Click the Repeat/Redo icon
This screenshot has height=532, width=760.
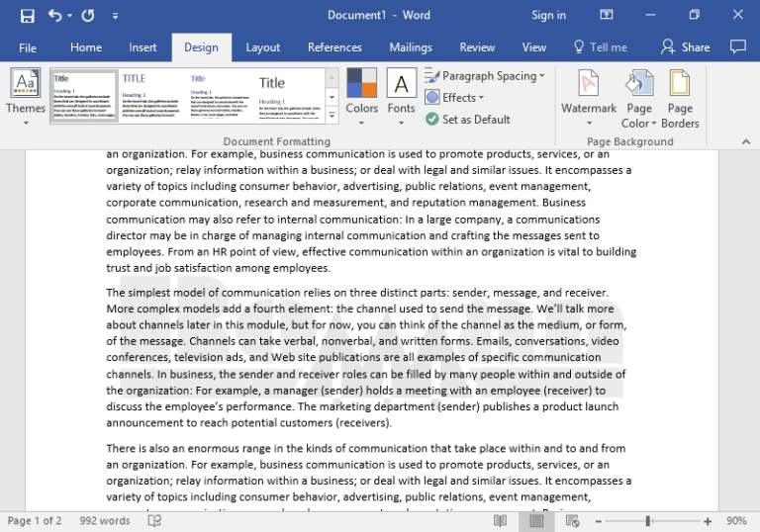[x=88, y=16]
